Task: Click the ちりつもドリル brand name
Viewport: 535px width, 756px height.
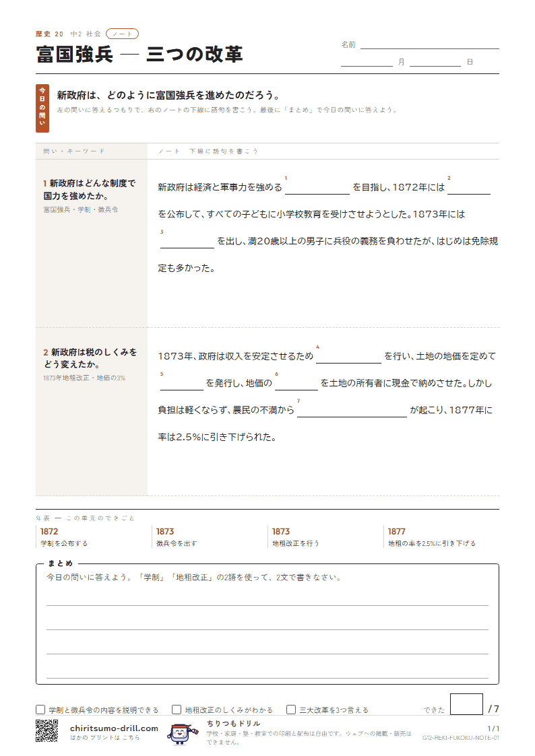Action: pyautogui.click(x=234, y=723)
